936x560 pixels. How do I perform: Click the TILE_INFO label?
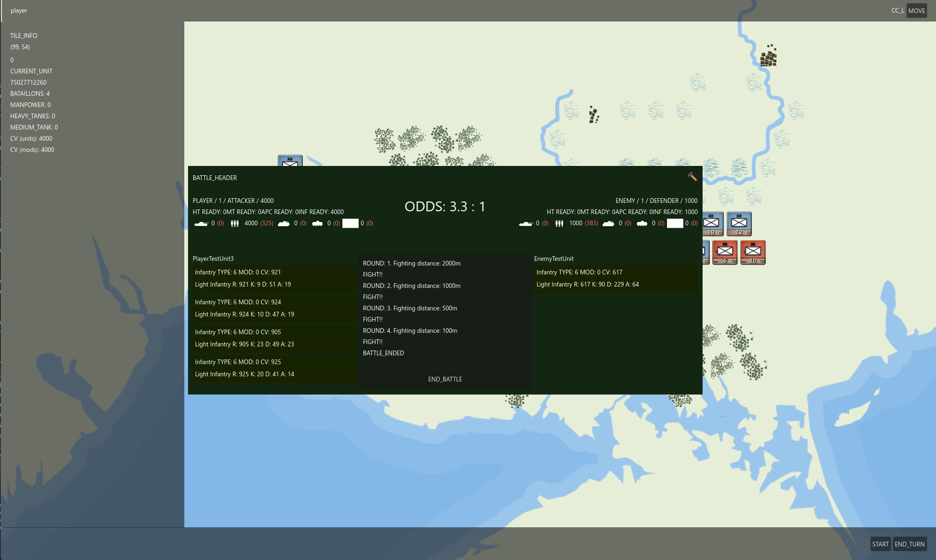click(24, 36)
